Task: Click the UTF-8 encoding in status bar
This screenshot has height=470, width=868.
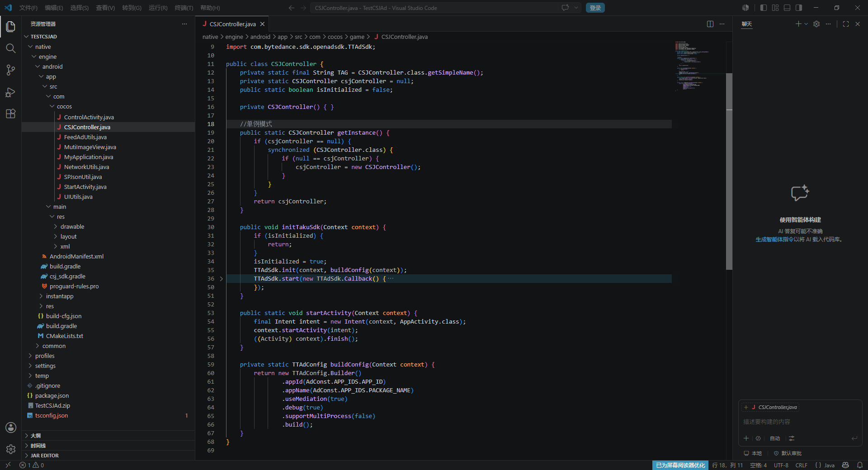Action: (x=781, y=465)
